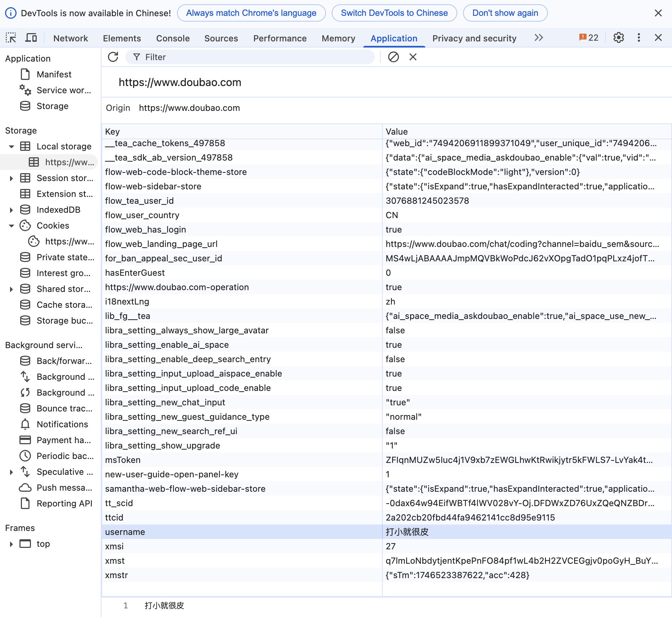Click the inspect element picker icon
The image size is (672, 617).
click(11, 38)
